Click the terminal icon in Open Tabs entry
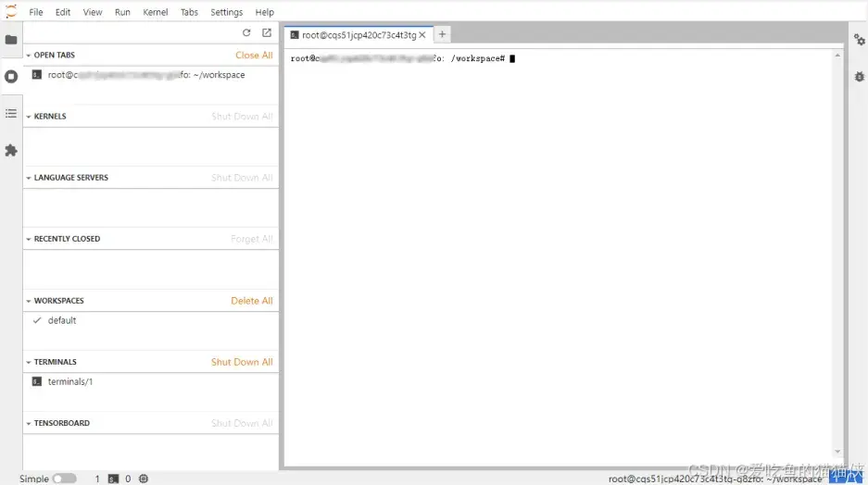 (37, 75)
